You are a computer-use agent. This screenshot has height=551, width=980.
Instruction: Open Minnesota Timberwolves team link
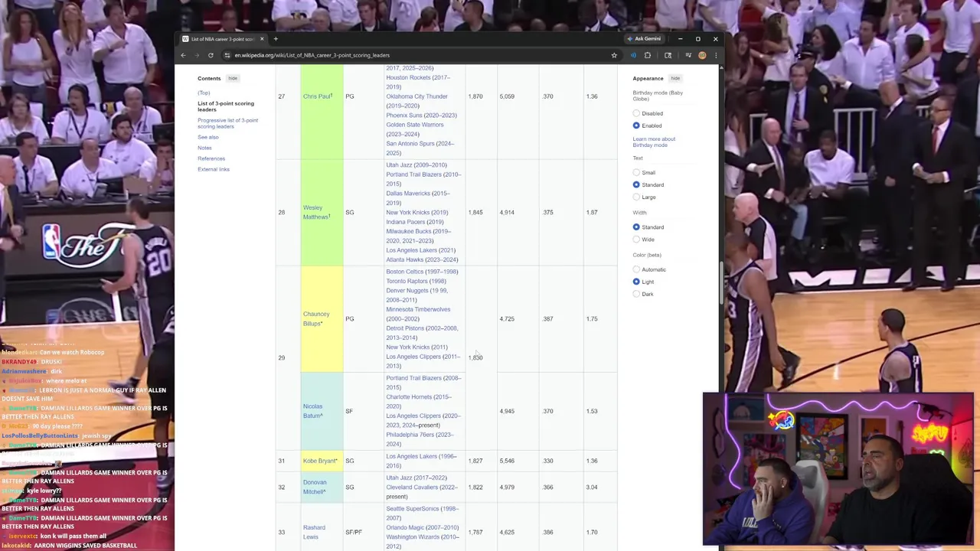pyautogui.click(x=418, y=309)
